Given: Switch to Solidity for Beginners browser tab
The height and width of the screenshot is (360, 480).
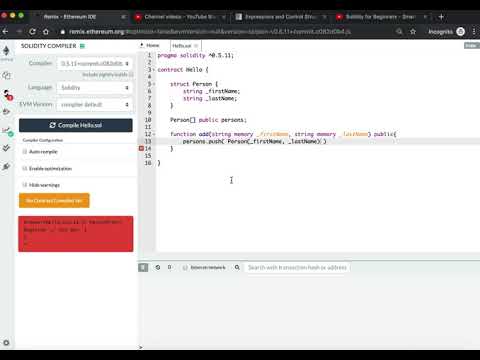Looking at the screenshot, I should pos(380,17).
